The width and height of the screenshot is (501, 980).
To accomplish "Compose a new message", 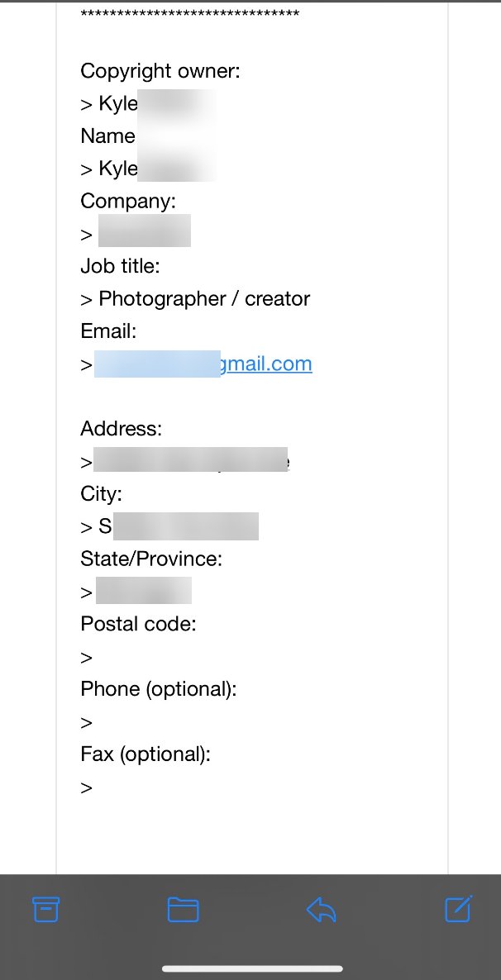I will click(459, 909).
